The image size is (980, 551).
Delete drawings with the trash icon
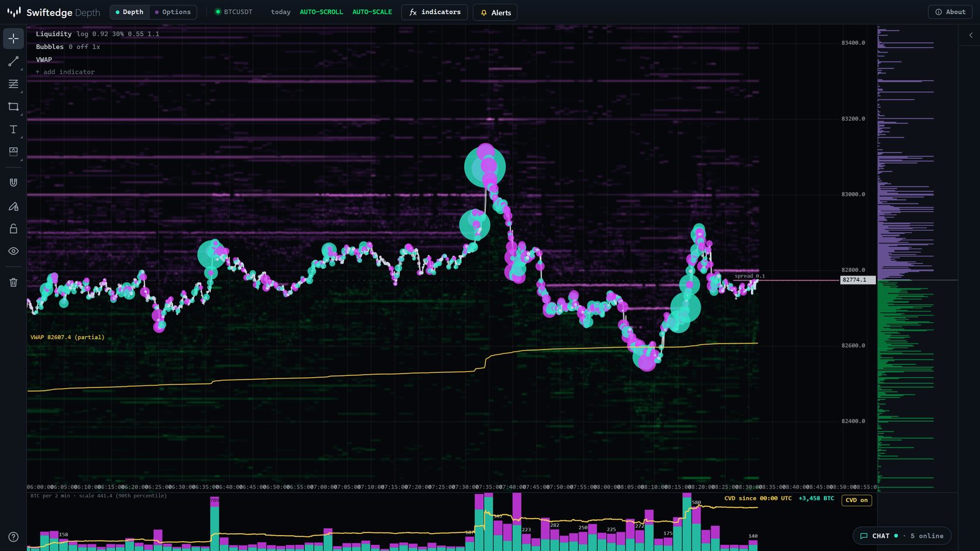[x=13, y=282]
